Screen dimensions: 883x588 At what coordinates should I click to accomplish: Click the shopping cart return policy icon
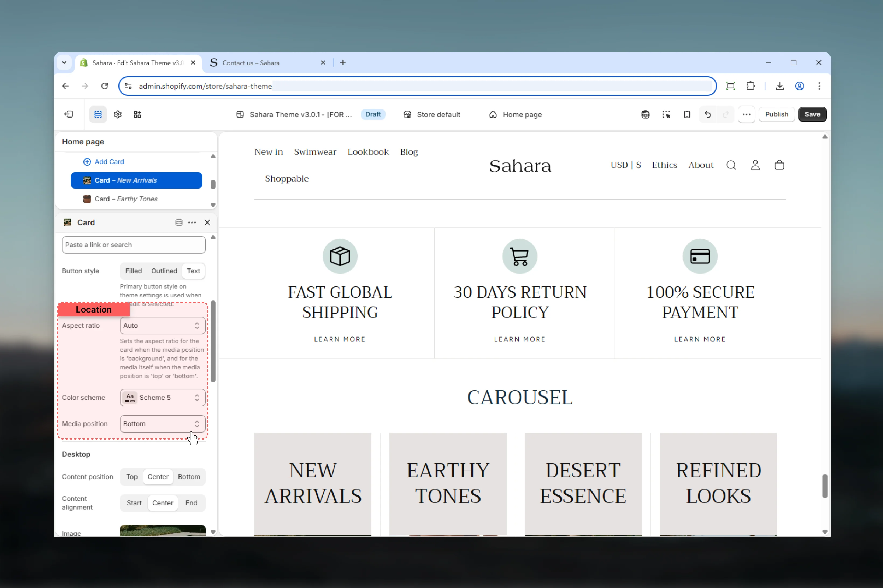[x=520, y=256]
